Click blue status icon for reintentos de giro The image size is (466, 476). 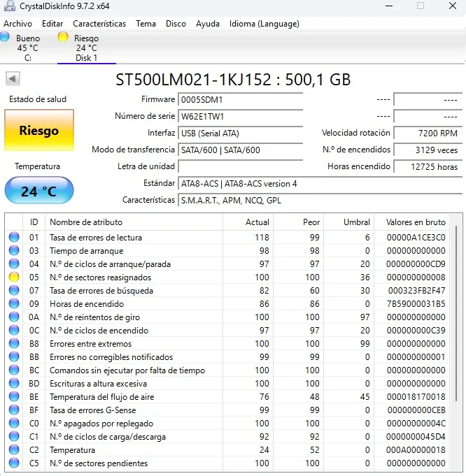tap(14, 317)
